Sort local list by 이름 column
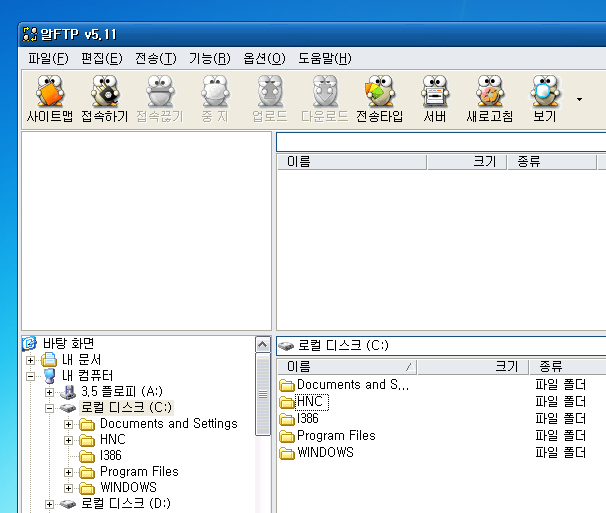 pos(347,366)
